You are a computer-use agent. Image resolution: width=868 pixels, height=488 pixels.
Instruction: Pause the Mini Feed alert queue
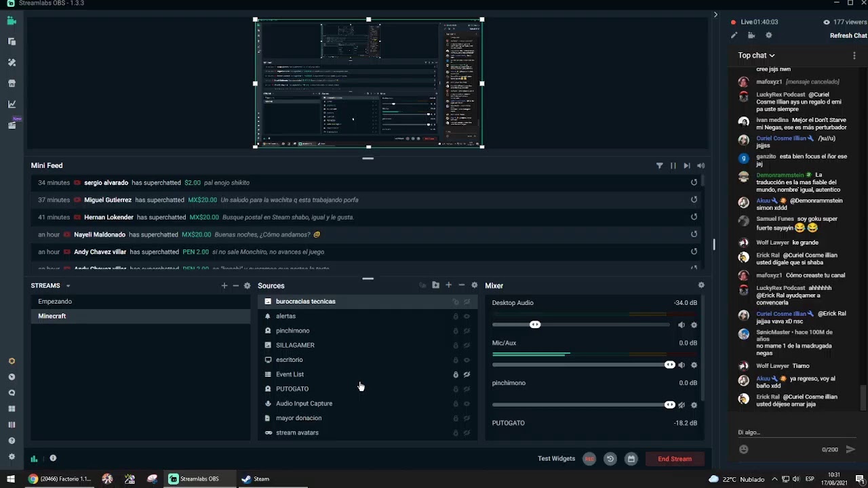click(x=673, y=165)
